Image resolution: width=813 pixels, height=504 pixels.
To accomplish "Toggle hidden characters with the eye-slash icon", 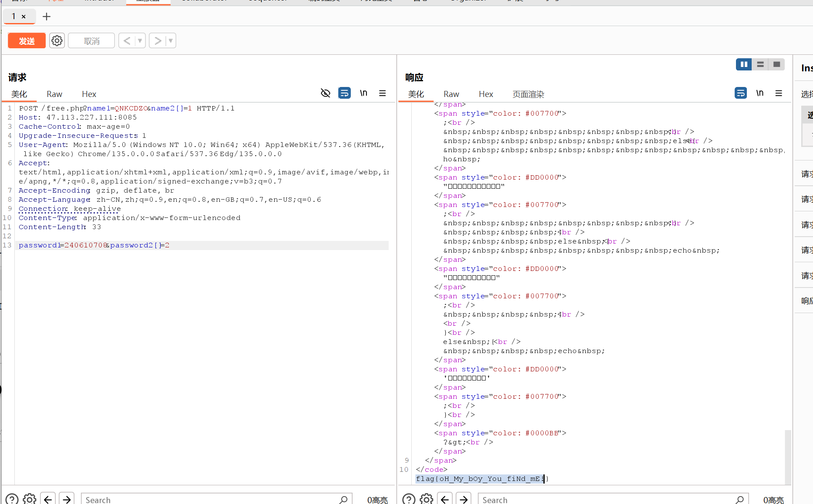I will [326, 93].
